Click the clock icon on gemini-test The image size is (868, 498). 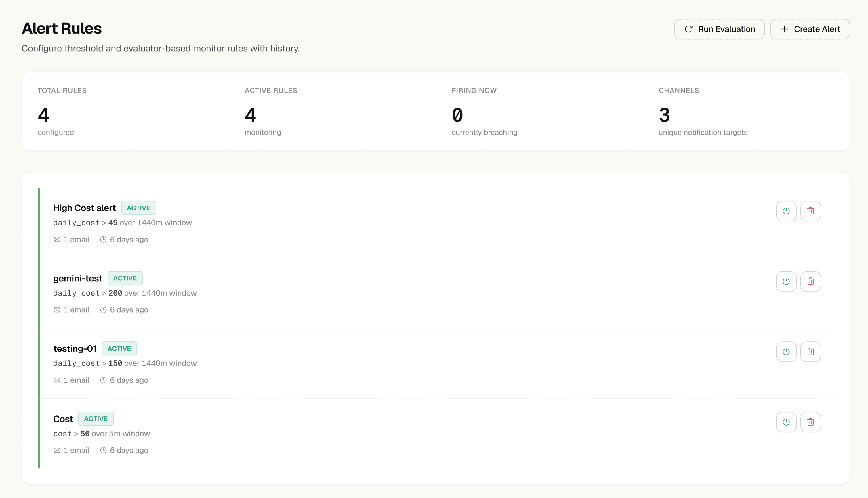click(x=103, y=310)
